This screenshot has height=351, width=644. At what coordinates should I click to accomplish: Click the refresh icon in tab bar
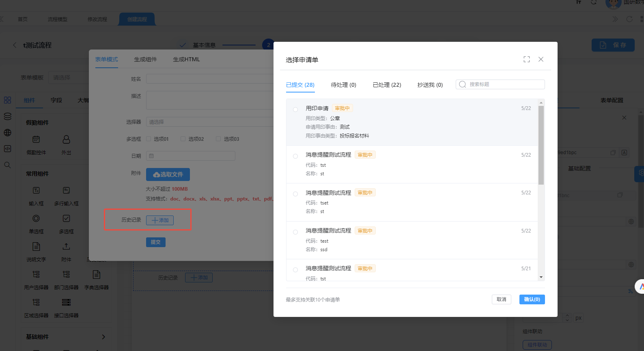(629, 19)
